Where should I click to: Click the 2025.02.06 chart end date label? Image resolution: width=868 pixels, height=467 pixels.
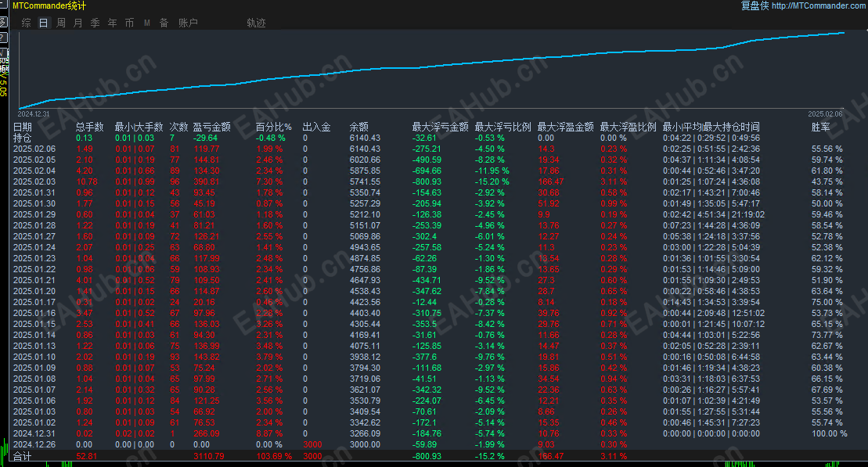click(x=825, y=114)
